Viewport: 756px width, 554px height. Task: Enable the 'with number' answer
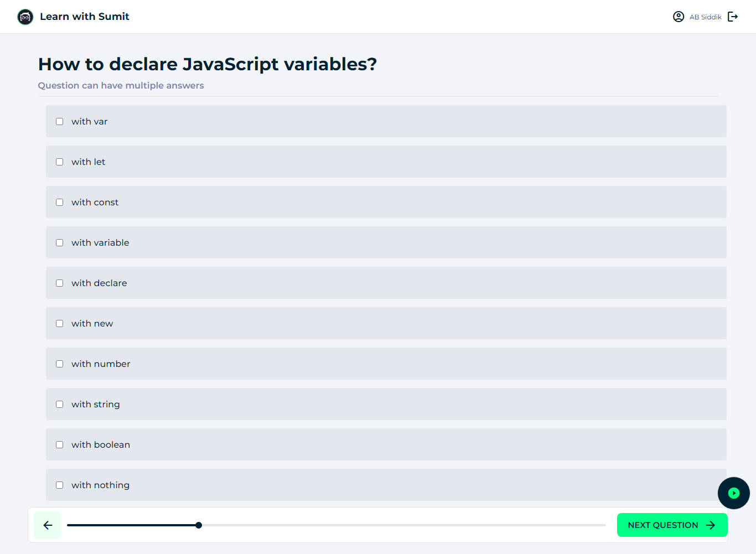coord(59,364)
